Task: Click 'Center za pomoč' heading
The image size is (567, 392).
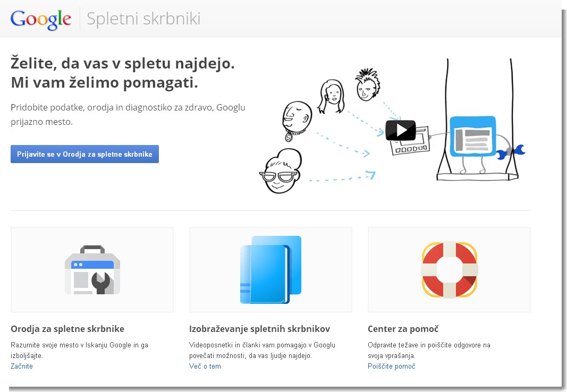Action: coord(403,329)
